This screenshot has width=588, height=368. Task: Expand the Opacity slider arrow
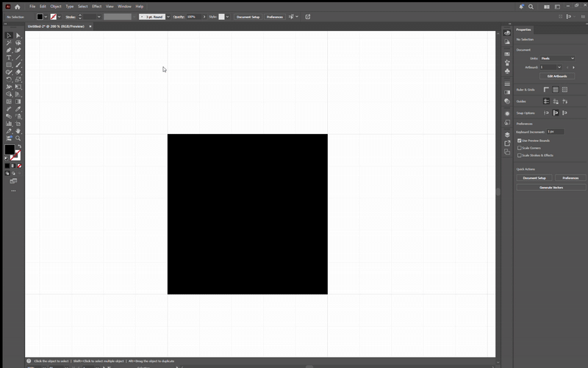pyautogui.click(x=204, y=17)
